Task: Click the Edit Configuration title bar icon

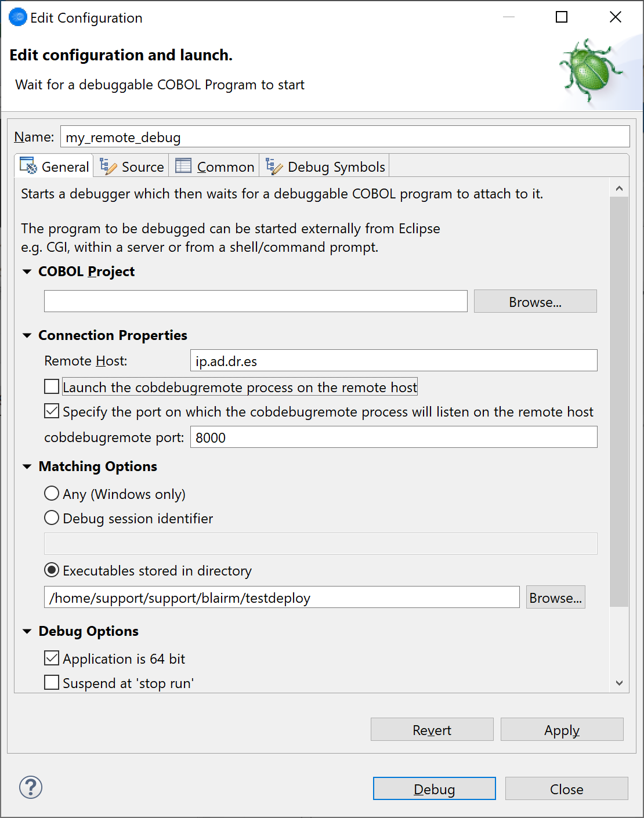Action: (x=17, y=17)
